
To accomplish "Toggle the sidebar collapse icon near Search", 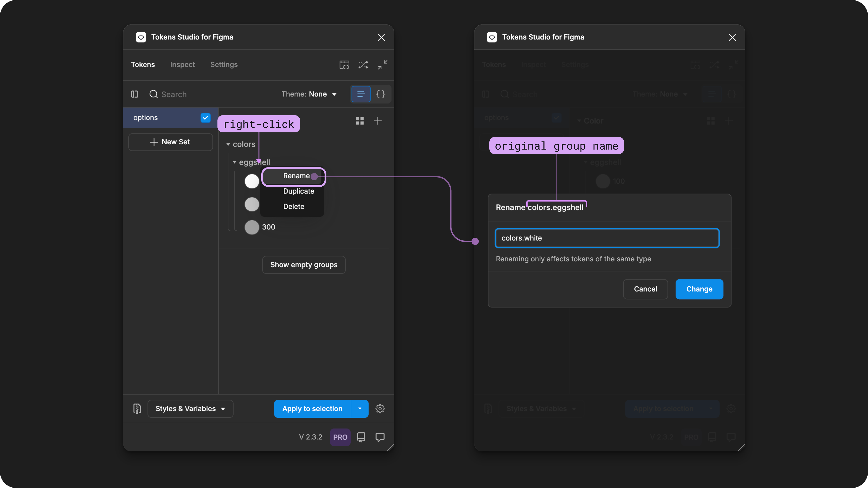I will [x=135, y=94].
